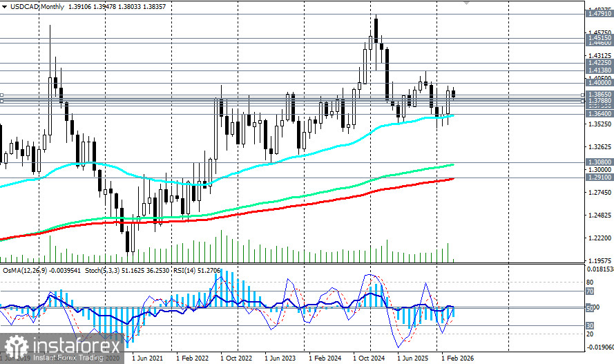
Task: Click the 1.42250 price level label
Action: click(x=598, y=62)
